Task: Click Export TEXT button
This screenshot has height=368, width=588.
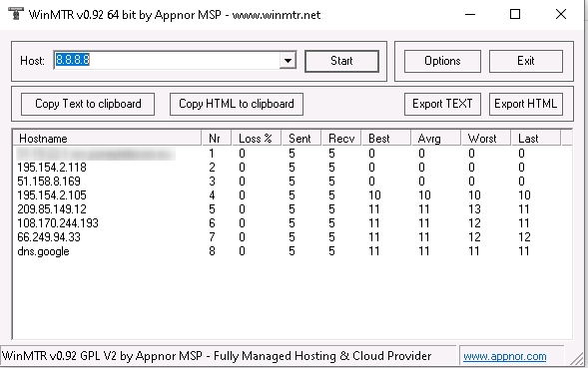Action: pyautogui.click(x=442, y=104)
